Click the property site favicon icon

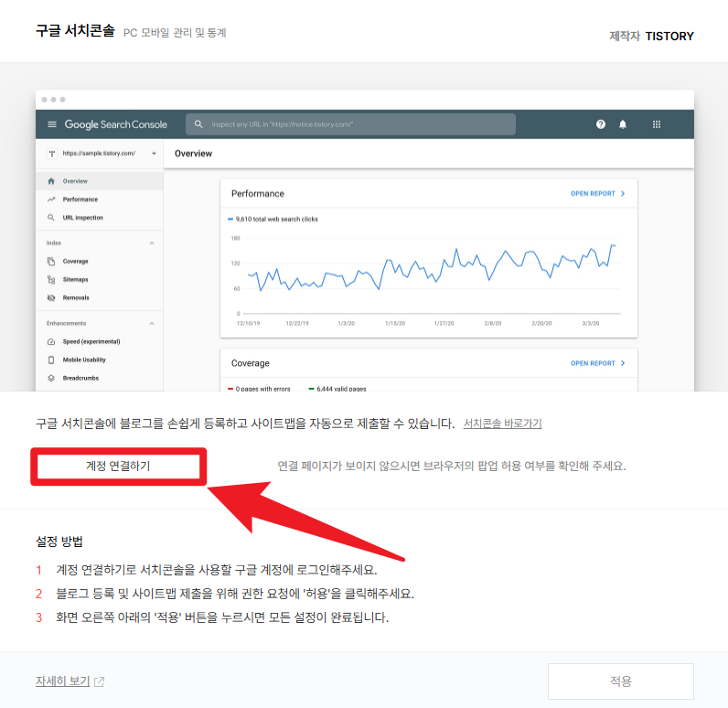pyautogui.click(x=52, y=153)
